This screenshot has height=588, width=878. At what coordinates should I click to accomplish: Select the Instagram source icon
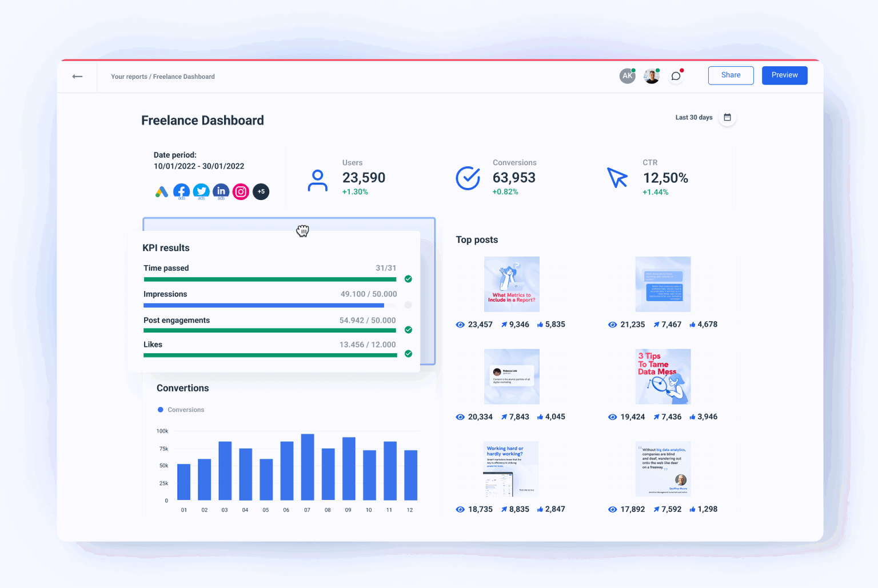click(x=241, y=191)
